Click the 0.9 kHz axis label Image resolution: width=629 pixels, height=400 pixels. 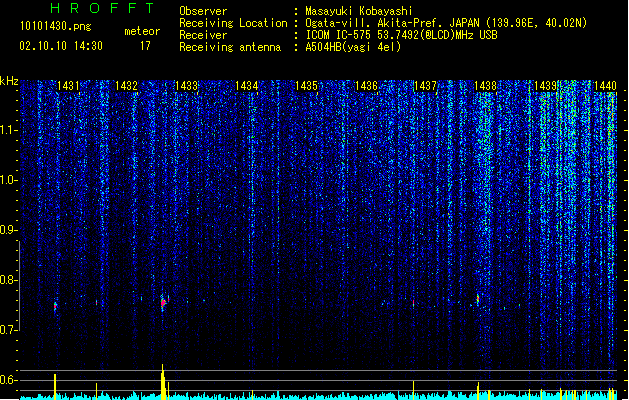[x=9, y=230]
